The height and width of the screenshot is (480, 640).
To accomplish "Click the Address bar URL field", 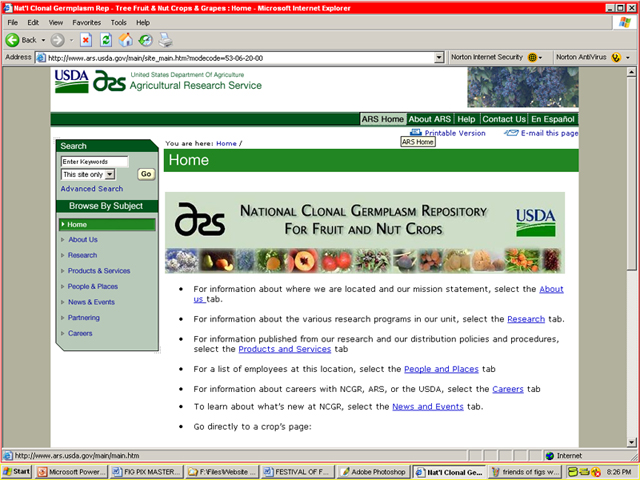I will tap(241, 58).
